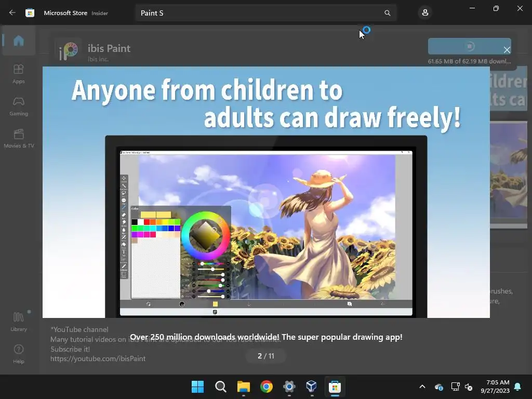Select the next screenshot preview on right
Image resolution: width=532 pixels, height=399 pixels.
[x=509, y=175]
